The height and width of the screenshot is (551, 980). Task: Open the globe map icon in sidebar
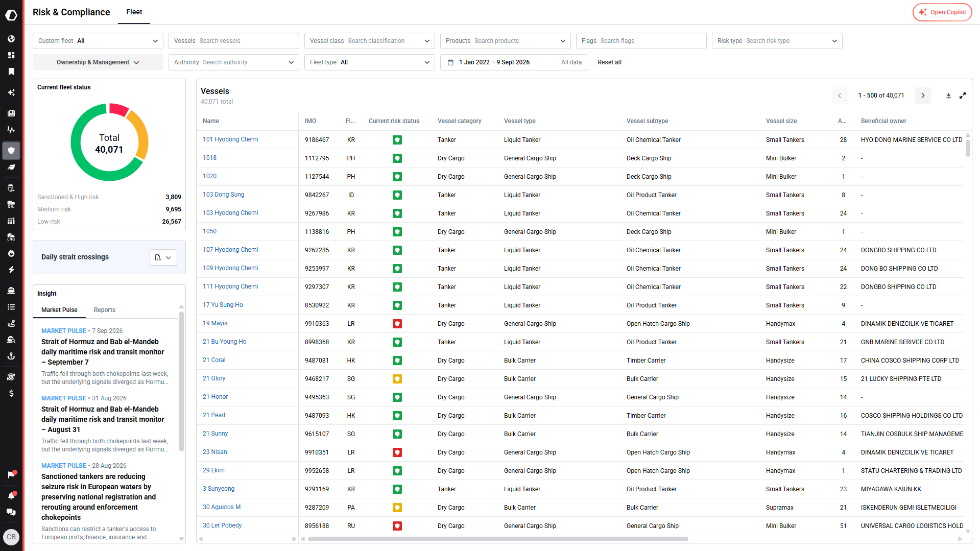[11, 39]
